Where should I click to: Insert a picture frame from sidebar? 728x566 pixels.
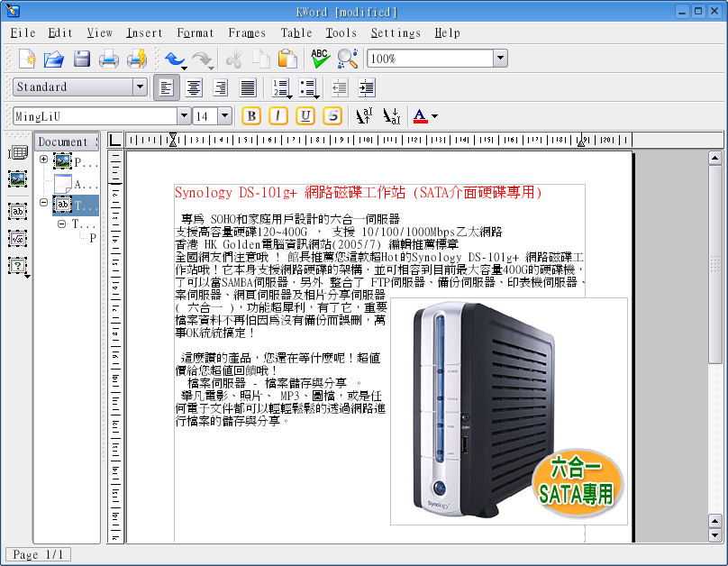click(17, 178)
